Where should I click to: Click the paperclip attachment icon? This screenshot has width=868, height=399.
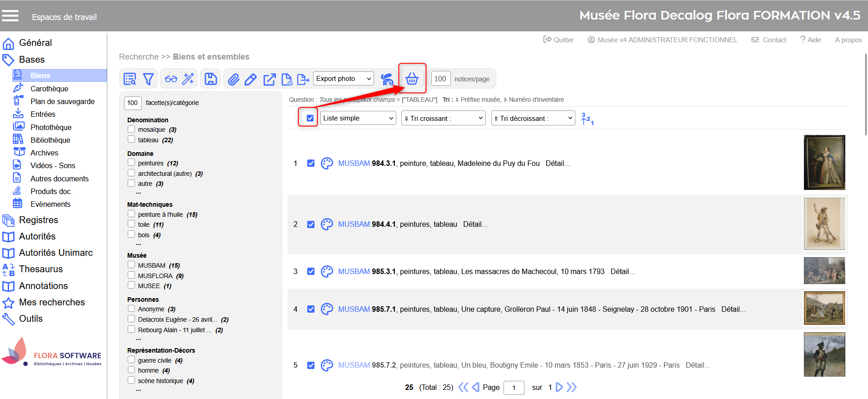click(x=234, y=80)
